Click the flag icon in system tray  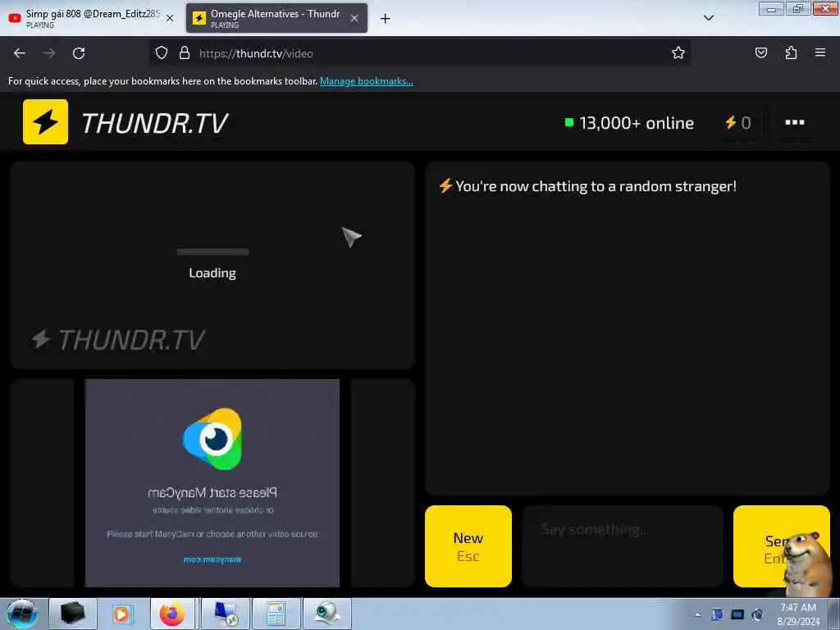pyautogui.click(x=717, y=614)
